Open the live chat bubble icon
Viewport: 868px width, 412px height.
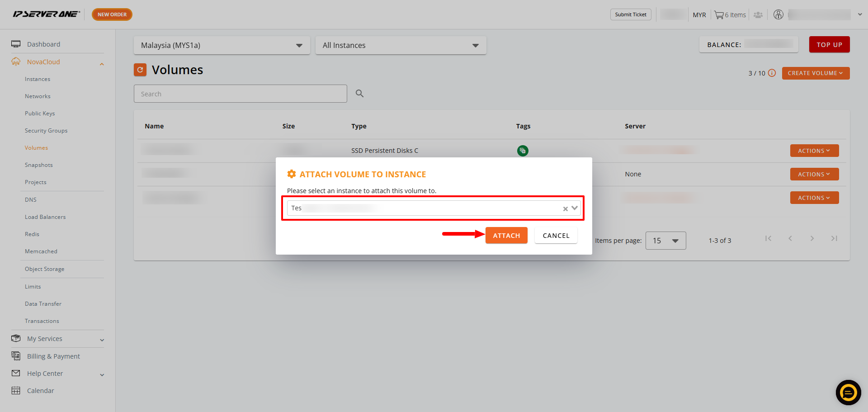point(848,392)
